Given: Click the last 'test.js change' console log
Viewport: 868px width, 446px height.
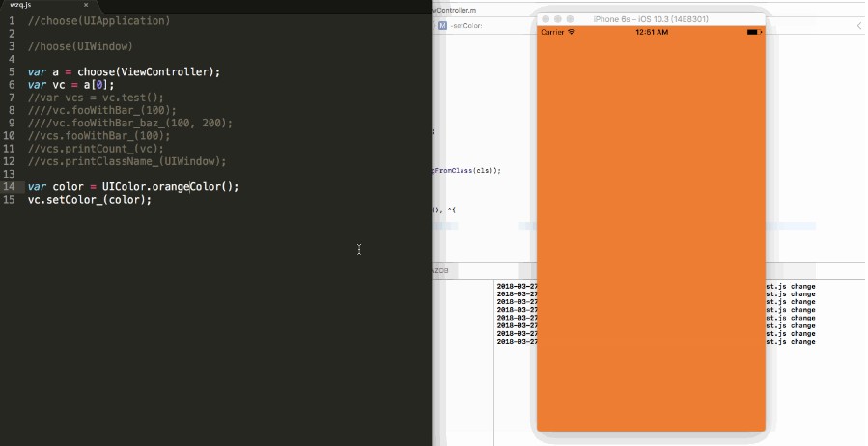Looking at the screenshot, I should tap(790, 341).
